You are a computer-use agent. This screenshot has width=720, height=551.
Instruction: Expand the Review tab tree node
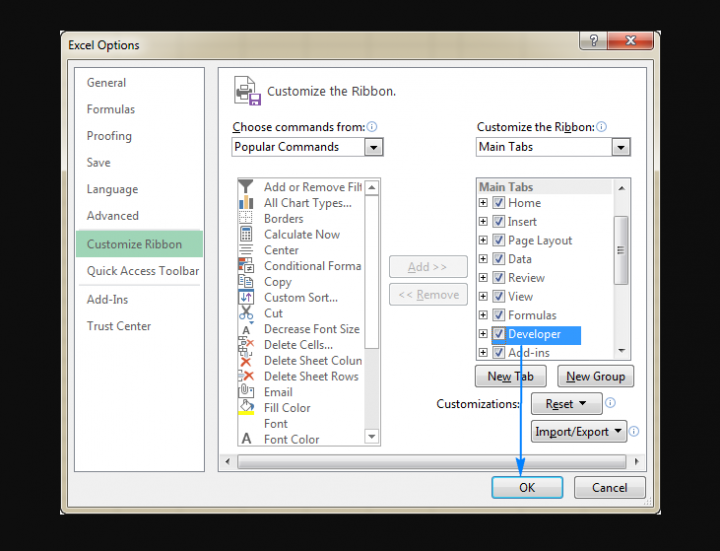(483, 277)
